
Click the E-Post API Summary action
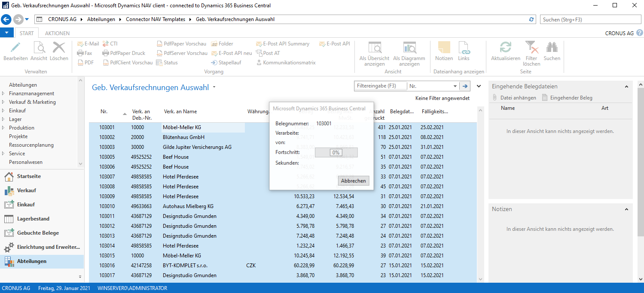pos(283,44)
